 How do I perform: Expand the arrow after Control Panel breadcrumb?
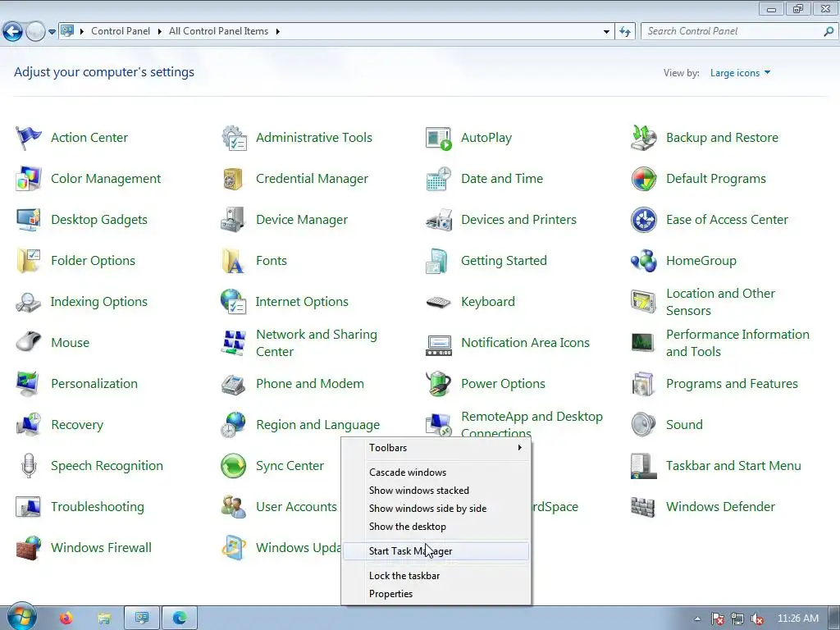(x=160, y=32)
